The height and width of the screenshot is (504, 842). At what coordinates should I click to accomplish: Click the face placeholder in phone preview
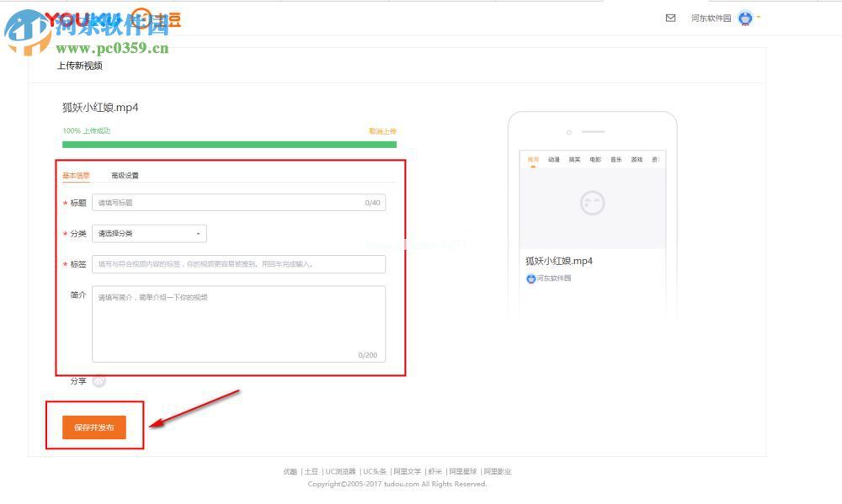[x=592, y=203]
